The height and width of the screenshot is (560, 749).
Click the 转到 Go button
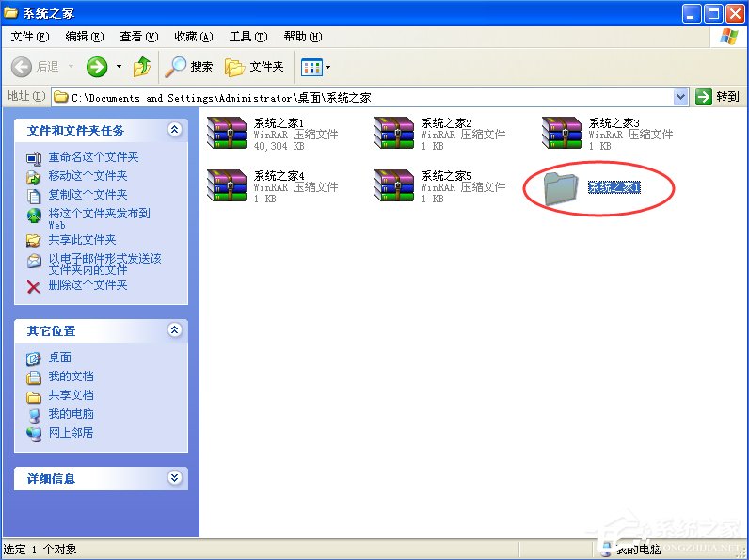pos(717,97)
